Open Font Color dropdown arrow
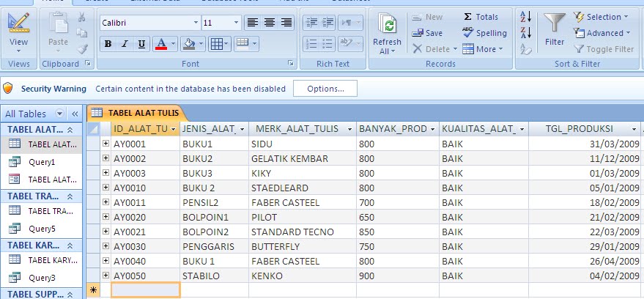 [x=173, y=44]
